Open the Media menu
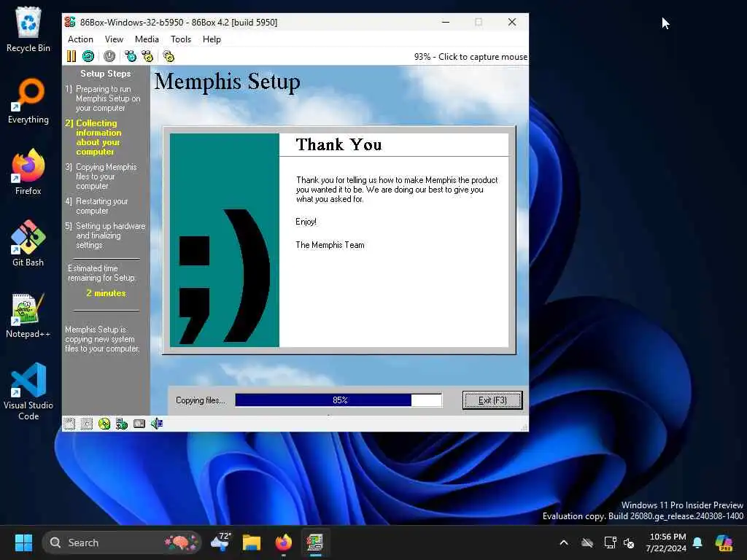The width and height of the screenshot is (747, 560). point(147,39)
